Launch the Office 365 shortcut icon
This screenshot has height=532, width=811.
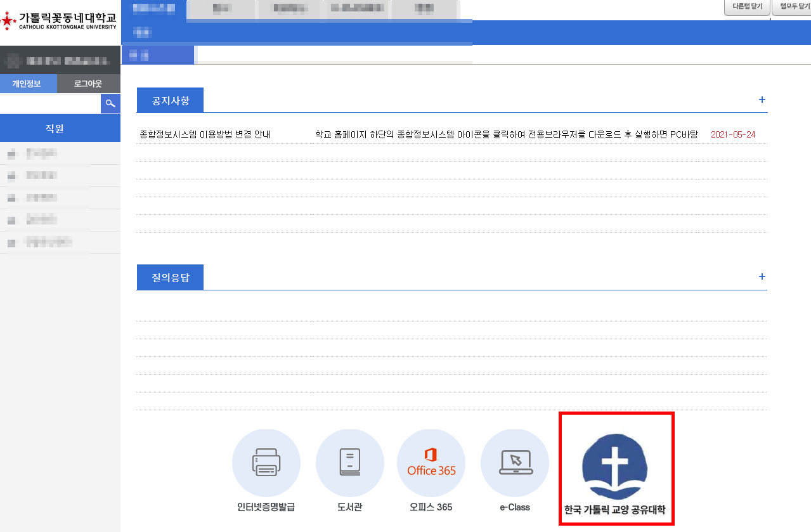pos(431,463)
